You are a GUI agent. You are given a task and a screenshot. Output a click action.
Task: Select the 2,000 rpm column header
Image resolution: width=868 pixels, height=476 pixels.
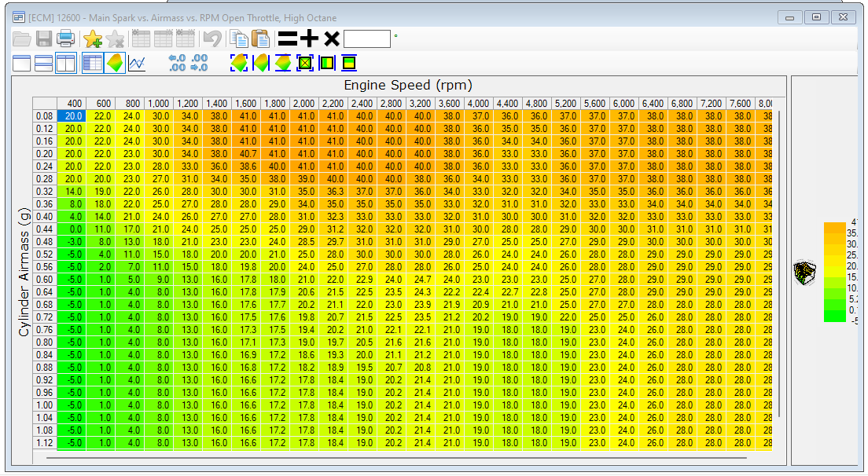coord(303,104)
